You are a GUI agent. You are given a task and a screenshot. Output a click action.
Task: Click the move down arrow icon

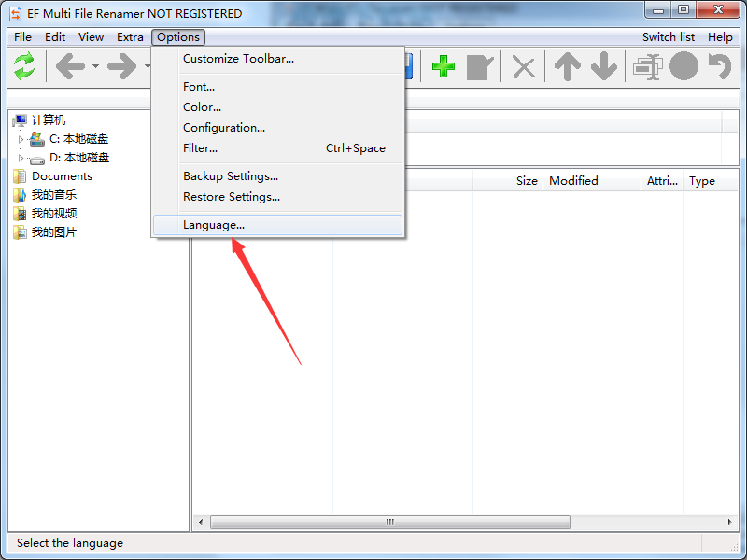[x=604, y=66]
